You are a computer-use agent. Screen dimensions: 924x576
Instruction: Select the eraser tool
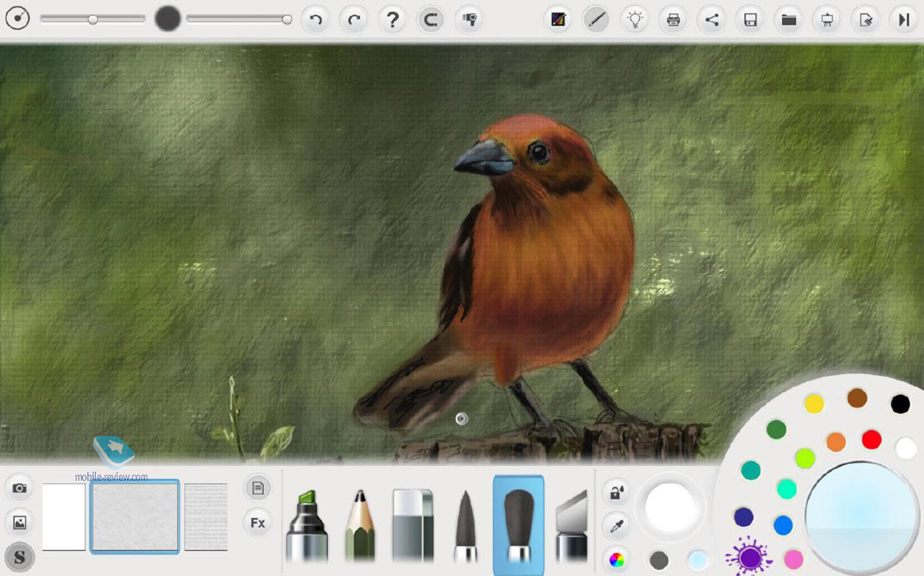click(412, 525)
